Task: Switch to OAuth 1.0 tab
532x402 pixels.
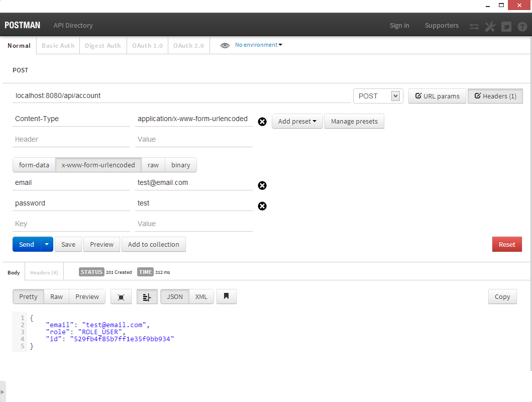Action: pyautogui.click(x=147, y=45)
